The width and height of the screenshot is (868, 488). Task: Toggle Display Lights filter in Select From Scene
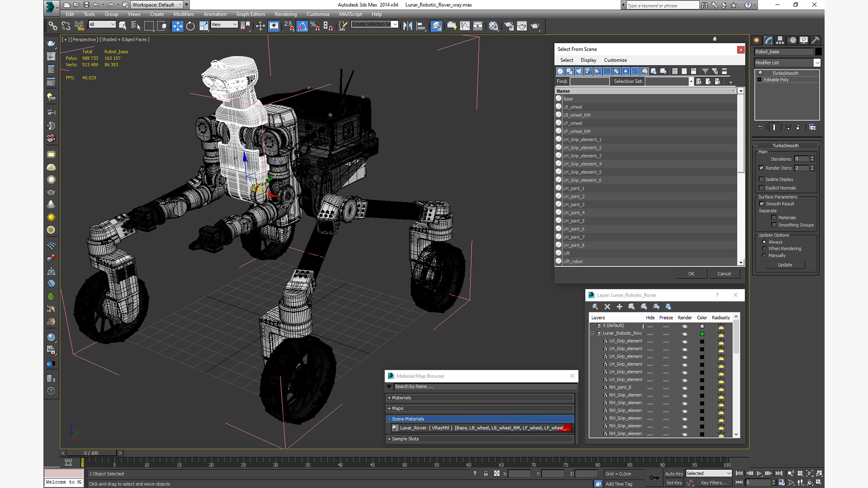[x=579, y=71]
